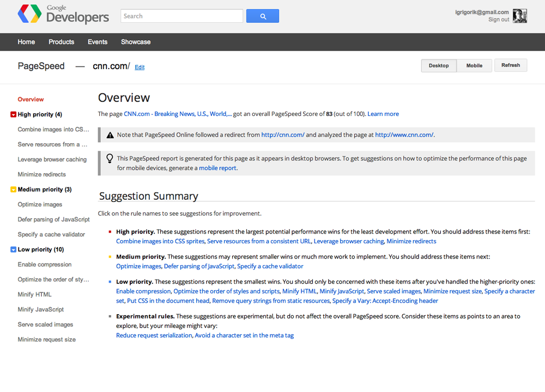Open Minimize redirects summary link
Viewport: 545px width, 392px height.
(x=411, y=241)
